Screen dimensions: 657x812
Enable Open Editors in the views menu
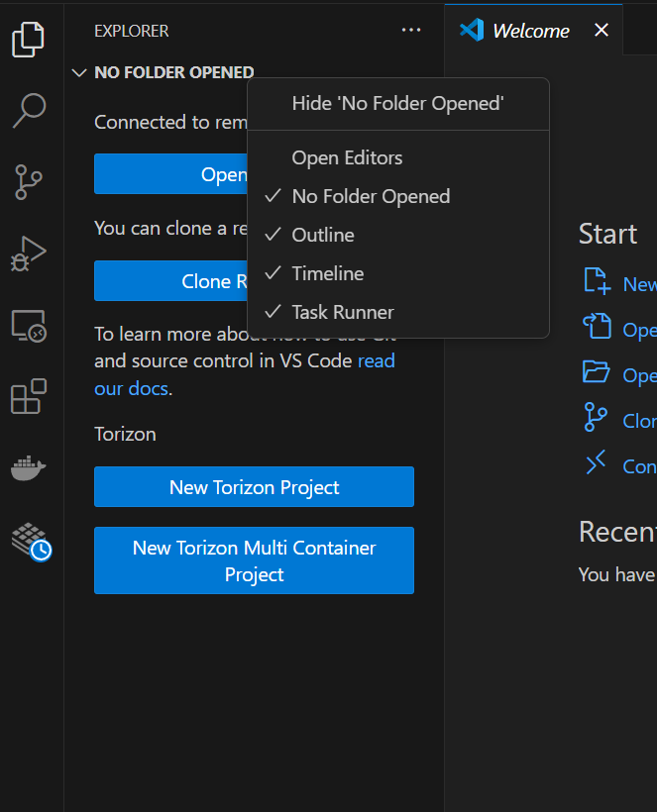tap(398, 158)
